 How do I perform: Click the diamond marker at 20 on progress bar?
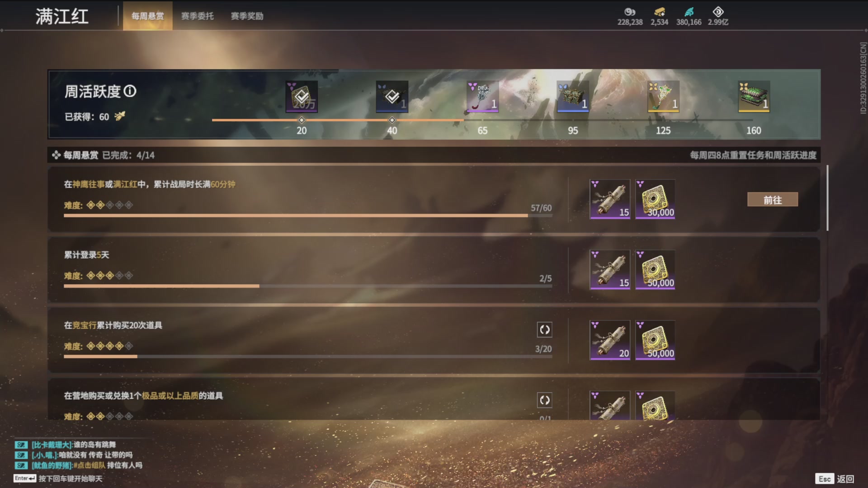[302, 120]
